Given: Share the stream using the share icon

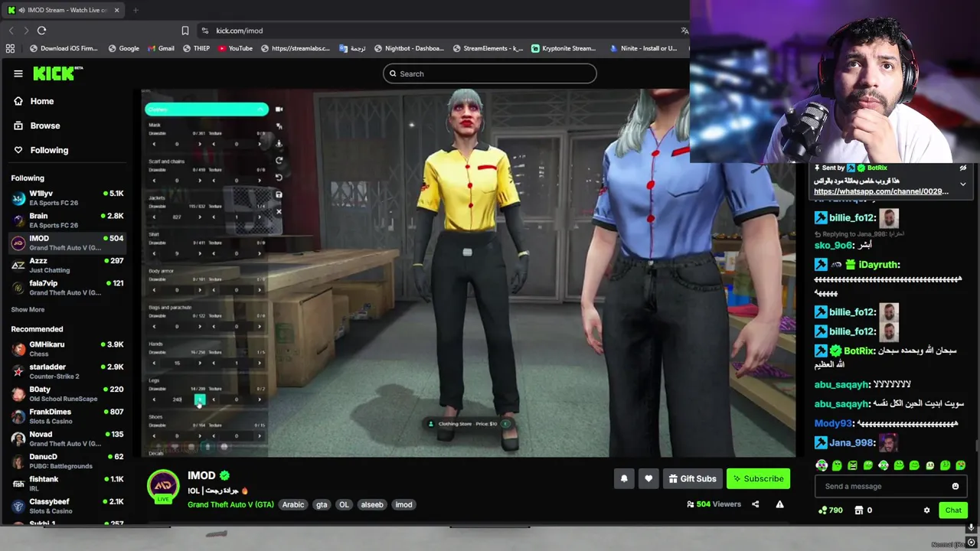Looking at the screenshot, I should pos(756,504).
